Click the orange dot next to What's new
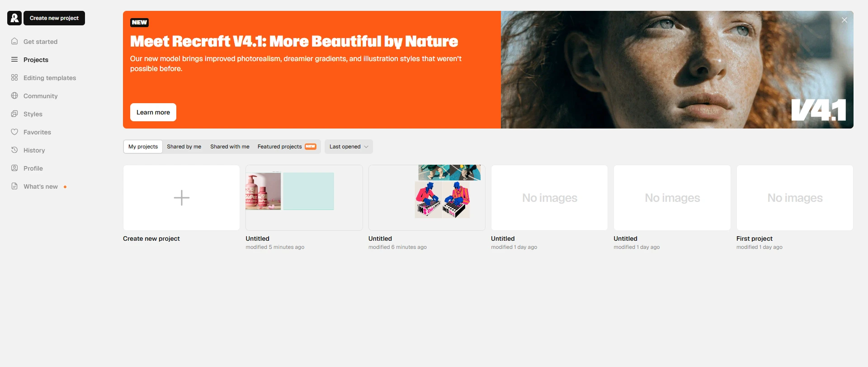 [x=65, y=187]
